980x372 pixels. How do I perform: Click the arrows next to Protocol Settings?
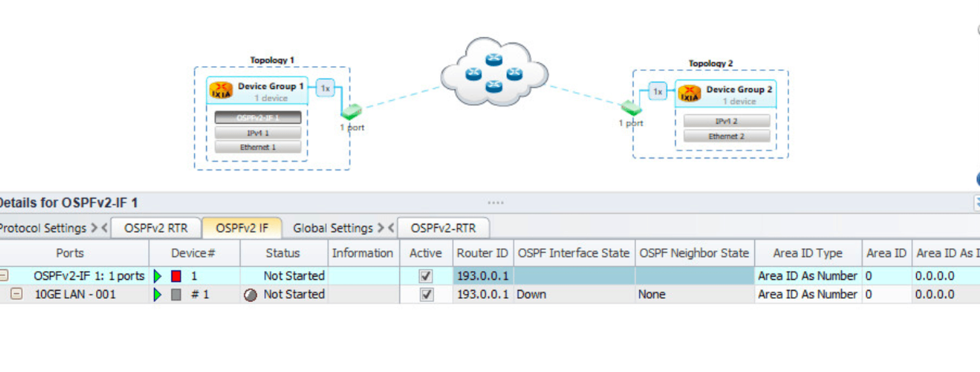click(99, 228)
